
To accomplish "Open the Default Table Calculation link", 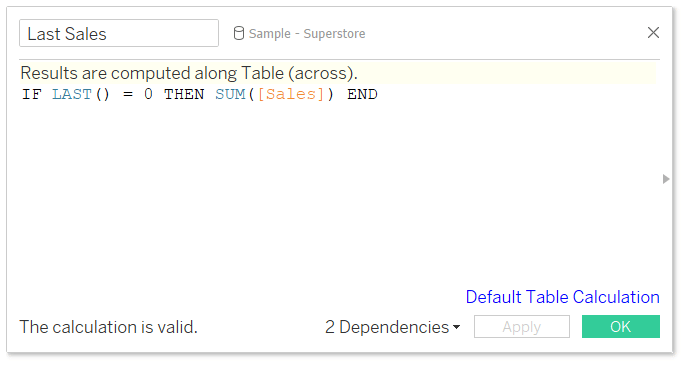I will pos(562,297).
